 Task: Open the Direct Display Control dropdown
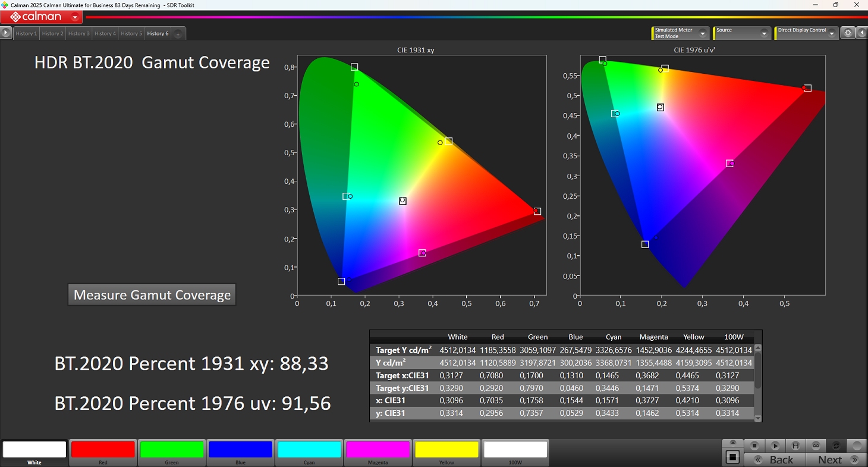(x=832, y=33)
